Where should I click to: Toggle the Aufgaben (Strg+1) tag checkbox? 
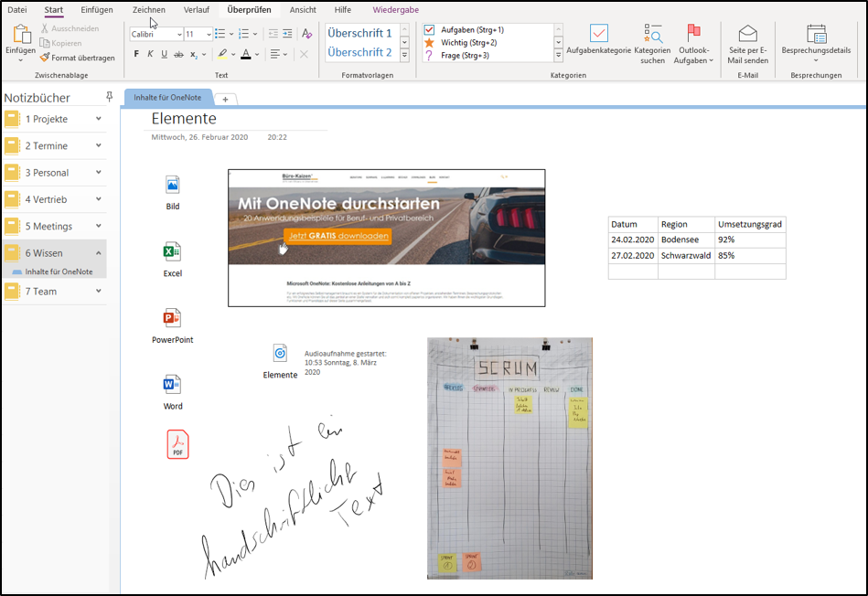point(429,30)
